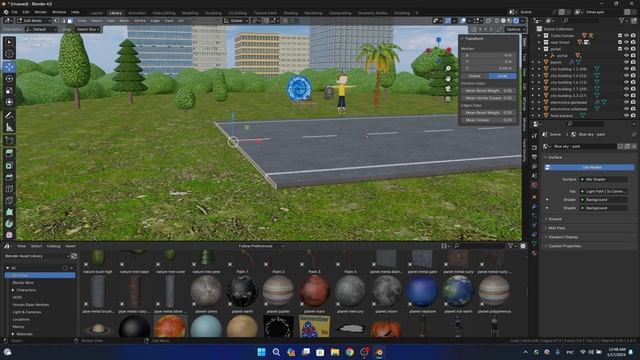640x360 pixels.
Task: Select the Measure tool
Action: [9, 127]
